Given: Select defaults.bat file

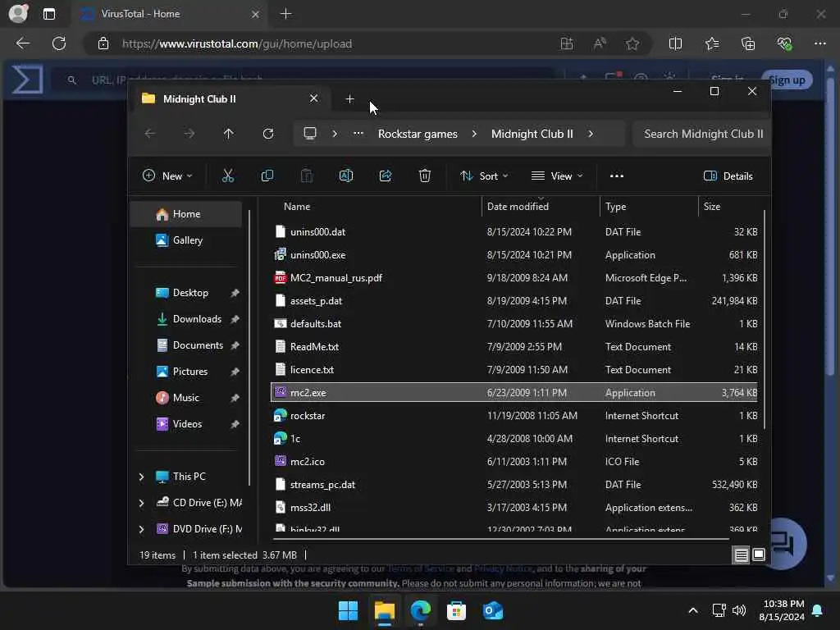Looking at the screenshot, I should (514, 324).
